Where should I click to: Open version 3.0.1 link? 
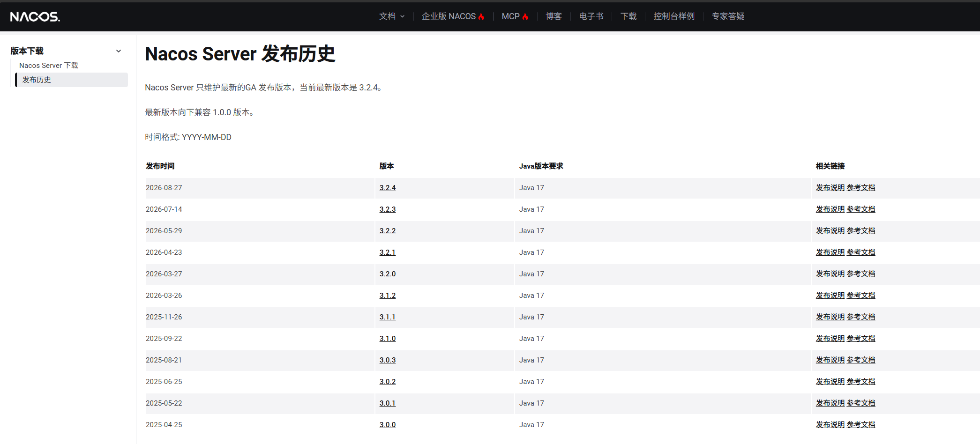pyautogui.click(x=388, y=403)
